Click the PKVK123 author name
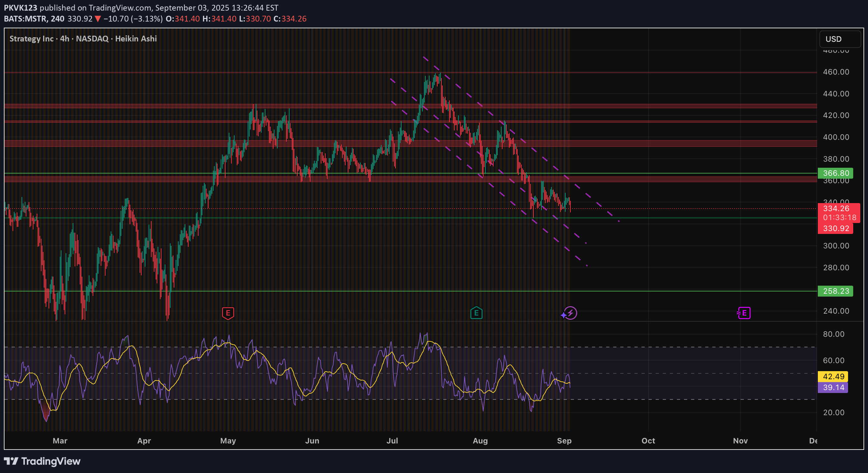868x473 pixels. pos(21,8)
